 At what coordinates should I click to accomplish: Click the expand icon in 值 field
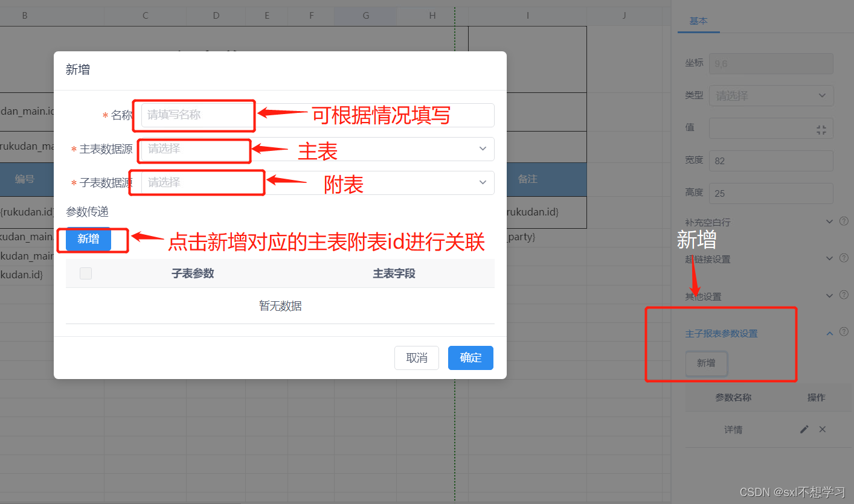coord(821,129)
